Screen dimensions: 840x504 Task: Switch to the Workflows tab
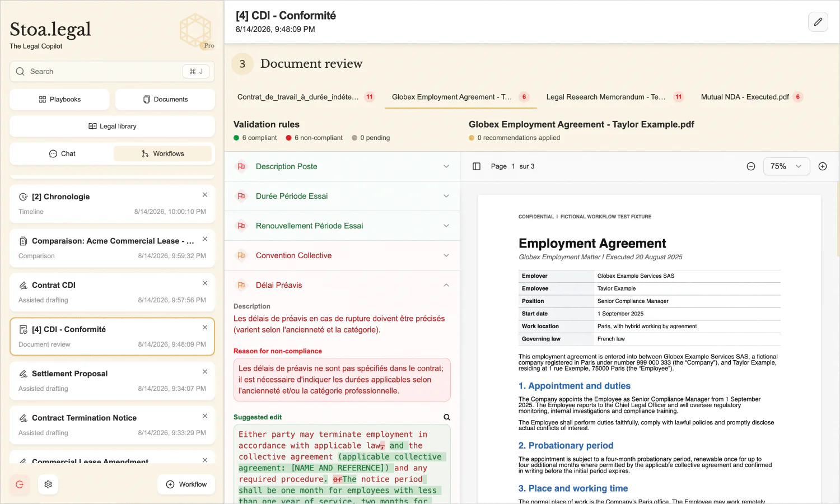pyautogui.click(x=162, y=153)
